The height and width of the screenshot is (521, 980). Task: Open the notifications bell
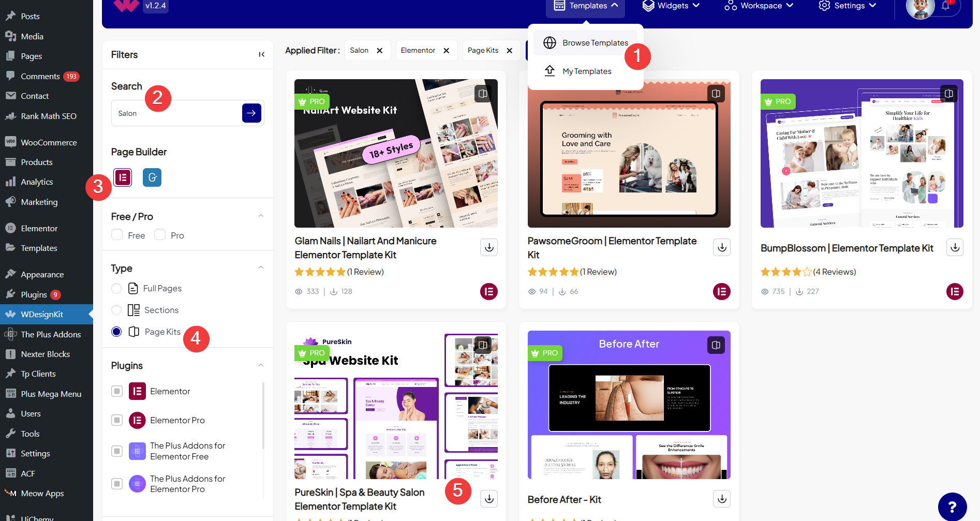(945, 6)
